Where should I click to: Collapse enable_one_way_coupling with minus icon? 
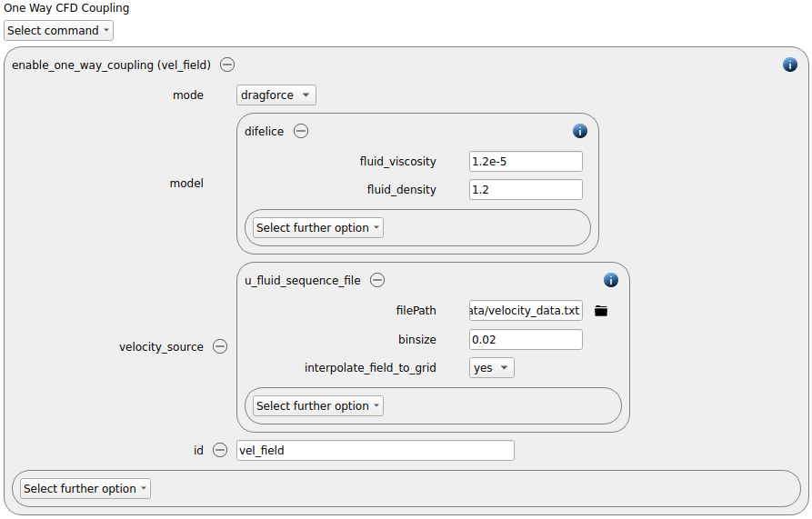point(227,65)
